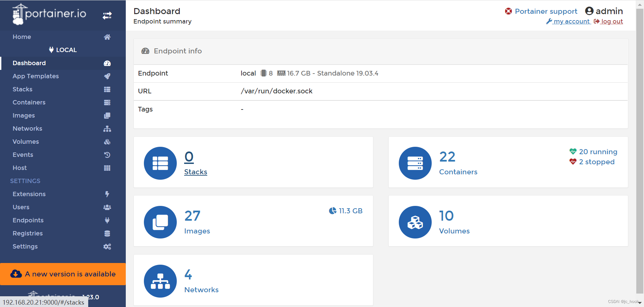Image resolution: width=644 pixels, height=307 pixels.
Task: Click the portainer.io logo
Action: tap(49, 14)
